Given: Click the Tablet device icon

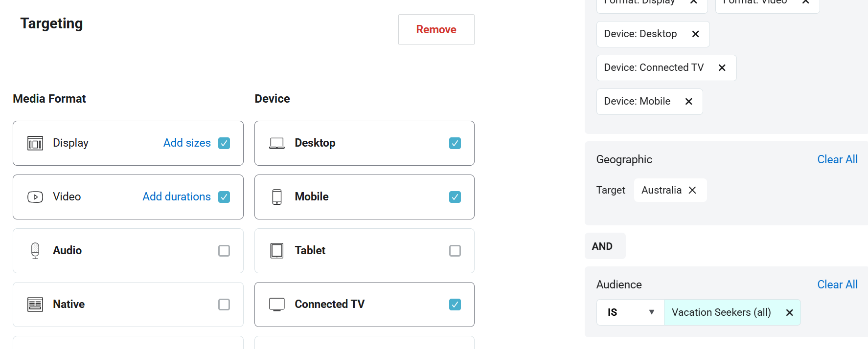Looking at the screenshot, I should tap(277, 251).
